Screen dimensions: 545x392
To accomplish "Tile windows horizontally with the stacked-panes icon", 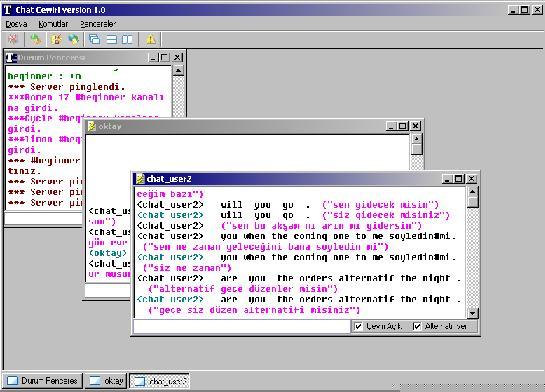I will coord(111,39).
